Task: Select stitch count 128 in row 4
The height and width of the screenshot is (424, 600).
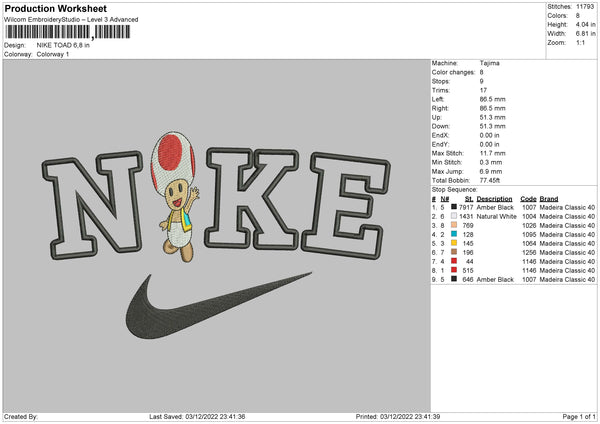Action: tap(468, 235)
